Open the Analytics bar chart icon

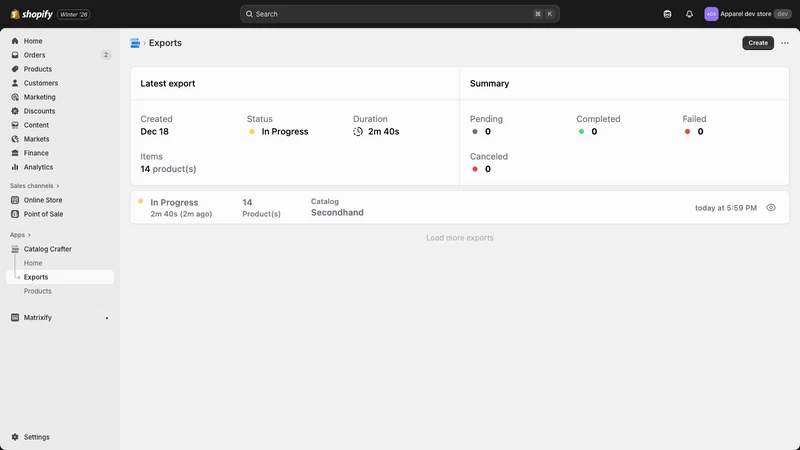[x=15, y=167]
